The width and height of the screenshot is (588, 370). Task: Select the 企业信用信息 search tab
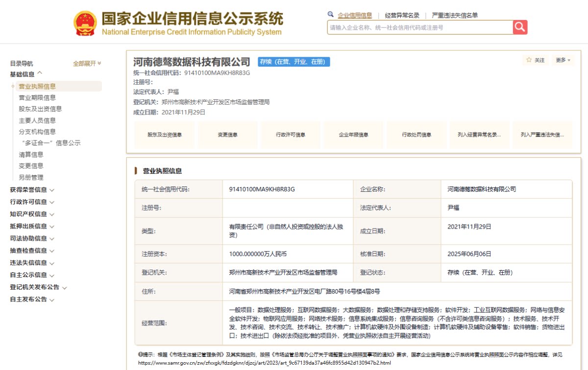pos(355,15)
